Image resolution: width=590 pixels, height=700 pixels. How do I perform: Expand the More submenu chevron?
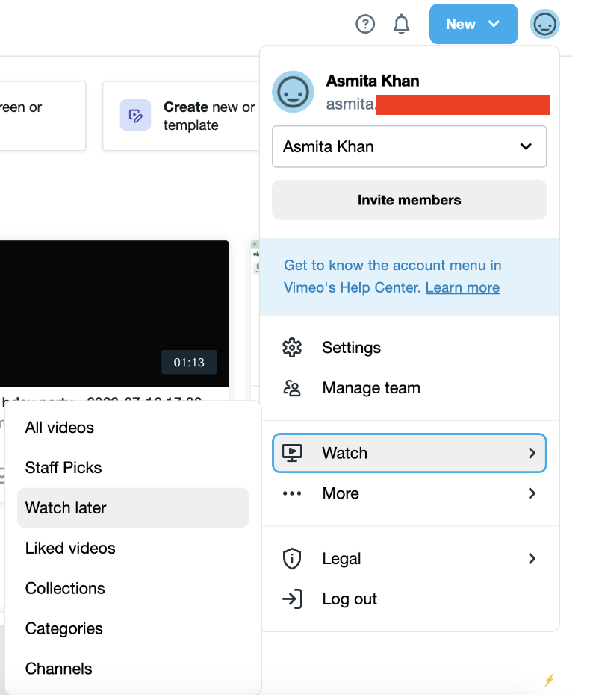(x=532, y=493)
